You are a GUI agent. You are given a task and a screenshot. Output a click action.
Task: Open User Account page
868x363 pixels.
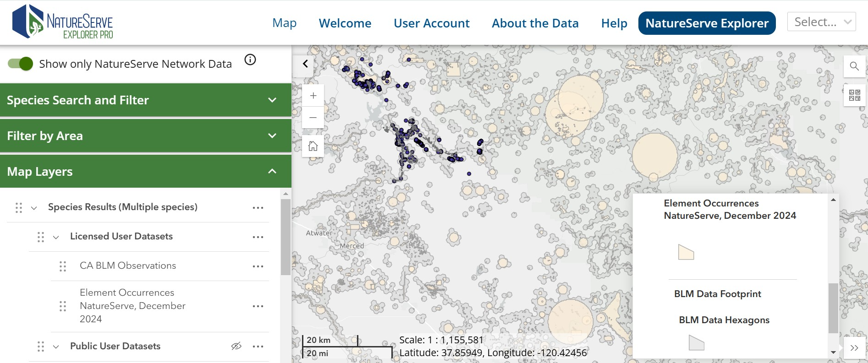pyautogui.click(x=432, y=23)
